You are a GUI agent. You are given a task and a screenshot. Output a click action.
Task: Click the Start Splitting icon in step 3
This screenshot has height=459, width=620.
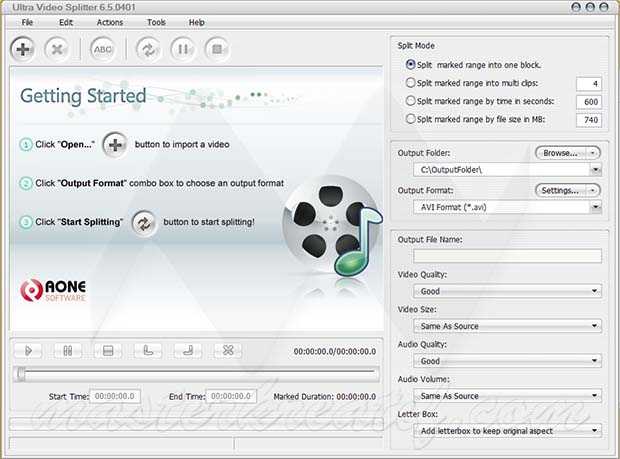click(144, 223)
